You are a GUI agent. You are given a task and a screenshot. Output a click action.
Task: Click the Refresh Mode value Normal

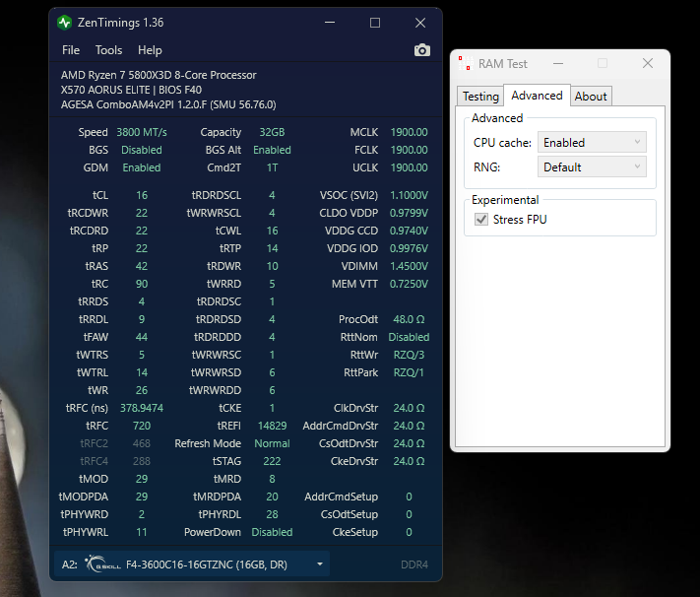(x=272, y=443)
